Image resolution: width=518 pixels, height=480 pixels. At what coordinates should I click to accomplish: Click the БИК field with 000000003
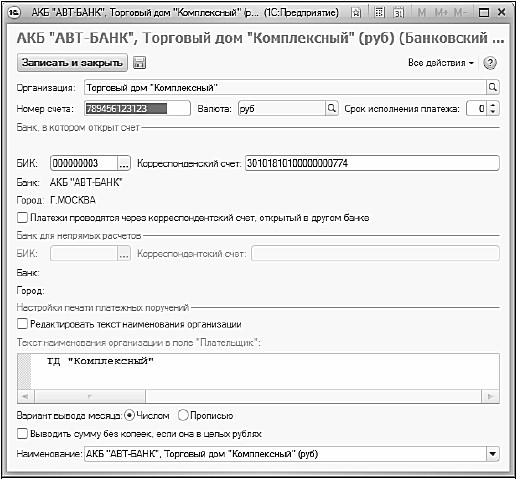pyautogui.click(x=84, y=163)
